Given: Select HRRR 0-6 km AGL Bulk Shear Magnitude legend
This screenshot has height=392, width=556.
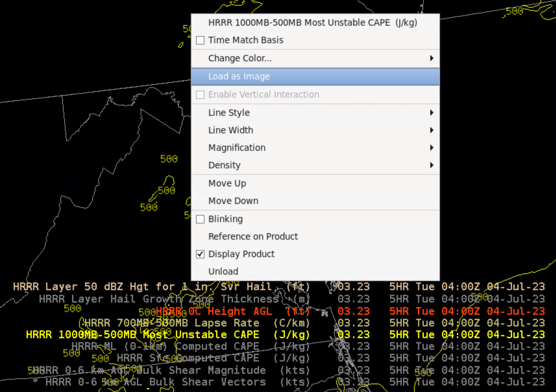Looking at the screenshot, I should pos(289,370).
